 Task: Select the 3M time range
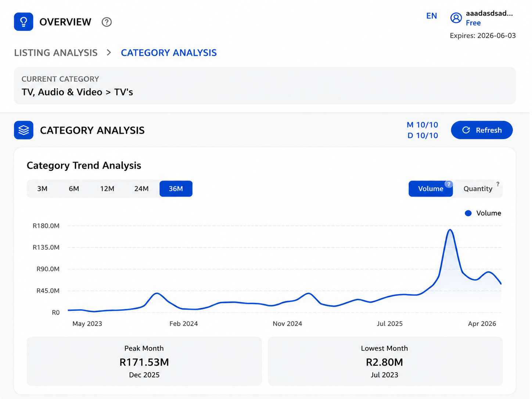(42, 189)
